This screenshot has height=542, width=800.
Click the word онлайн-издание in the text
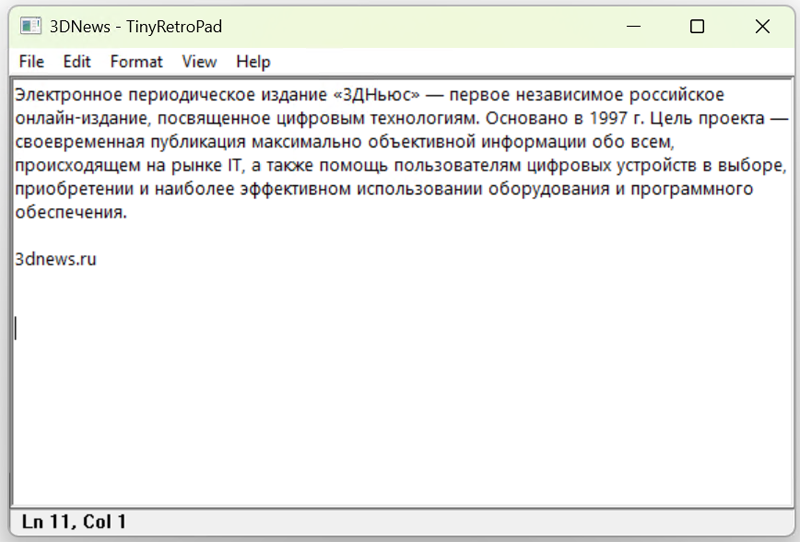[81, 118]
